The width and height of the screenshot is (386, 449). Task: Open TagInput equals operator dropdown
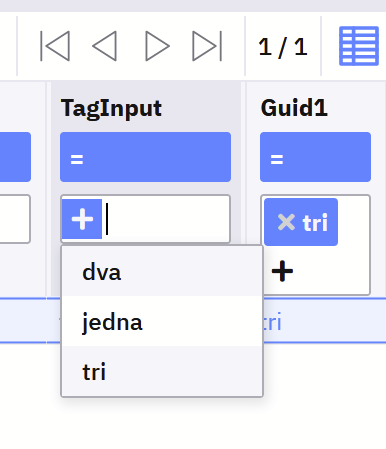pos(145,157)
